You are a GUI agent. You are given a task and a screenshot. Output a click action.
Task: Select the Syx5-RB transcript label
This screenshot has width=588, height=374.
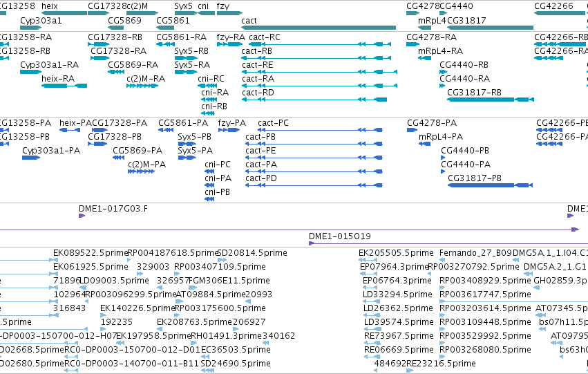point(191,51)
